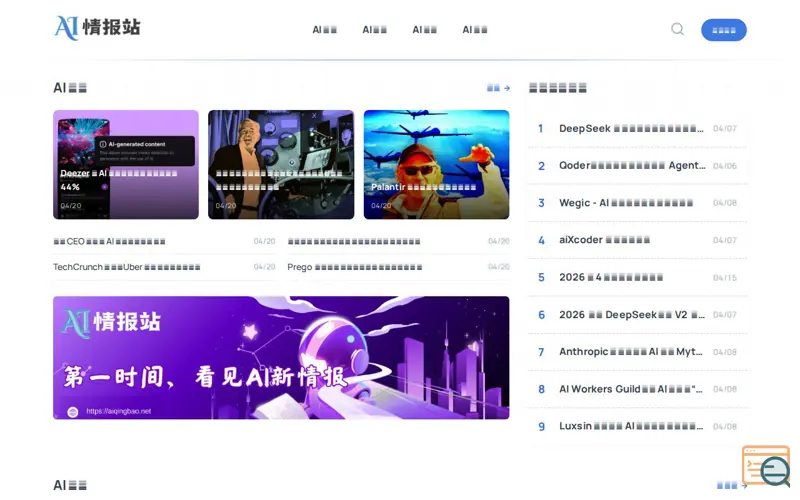Image resolution: width=800 pixels, height=500 pixels.
Task: Open the CEO AI news headline row
Action: pos(164,241)
